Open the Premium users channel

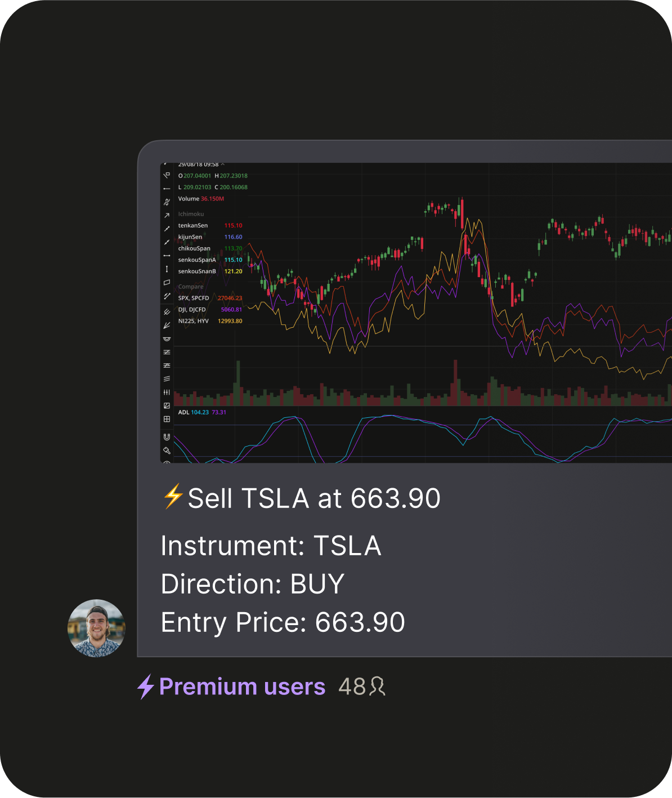click(x=242, y=687)
